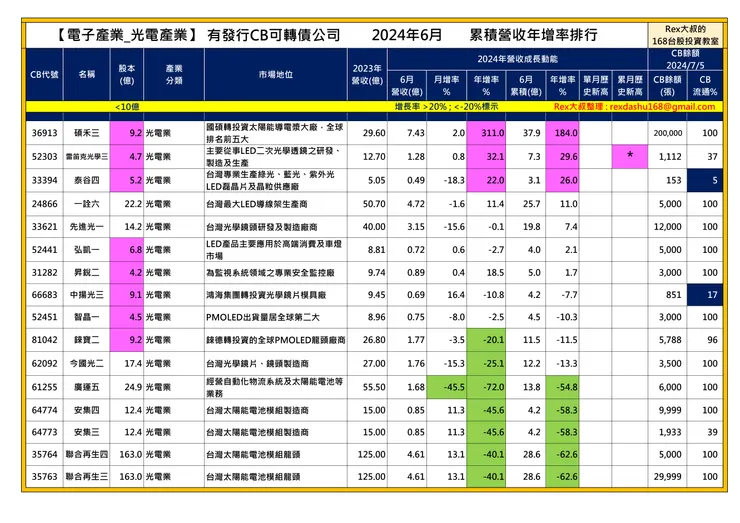Click the 產業分類 column header

tap(174, 75)
